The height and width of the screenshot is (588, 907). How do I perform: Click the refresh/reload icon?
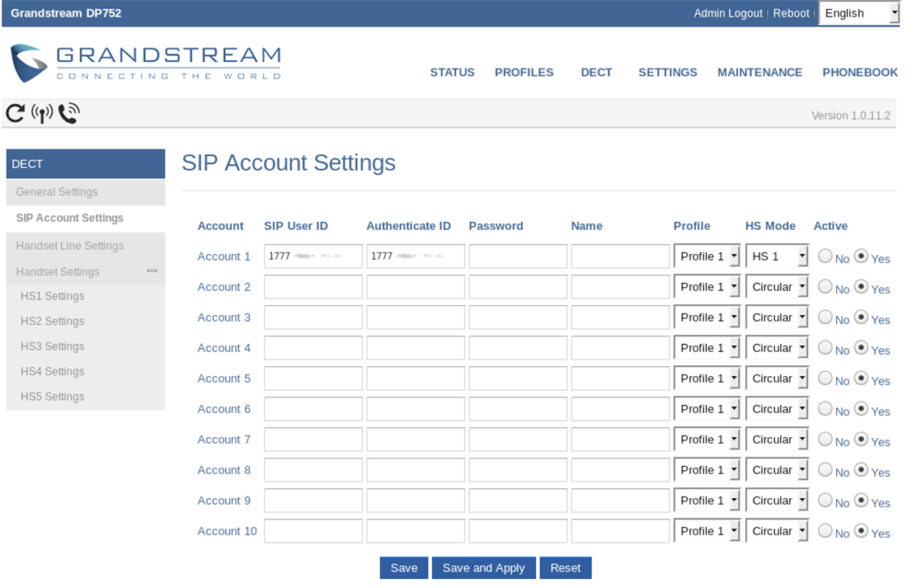15,113
